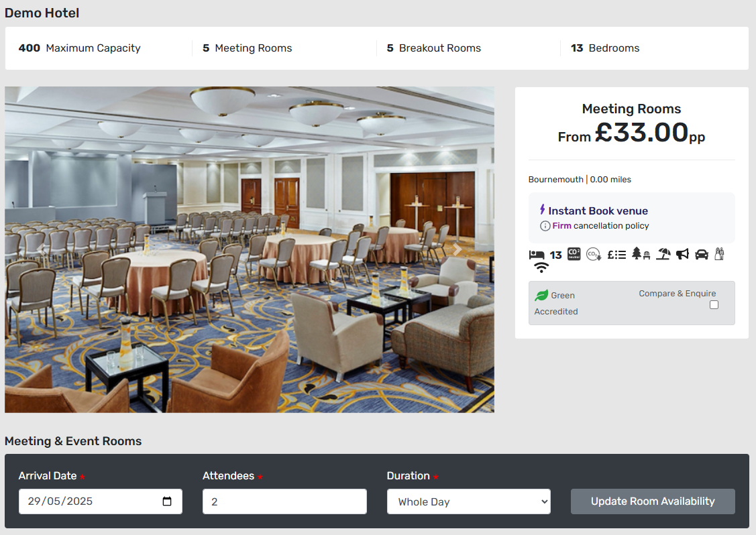Click the Update Room Availability button
The height and width of the screenshot is (535, 756).
click(x=653, y=501)
